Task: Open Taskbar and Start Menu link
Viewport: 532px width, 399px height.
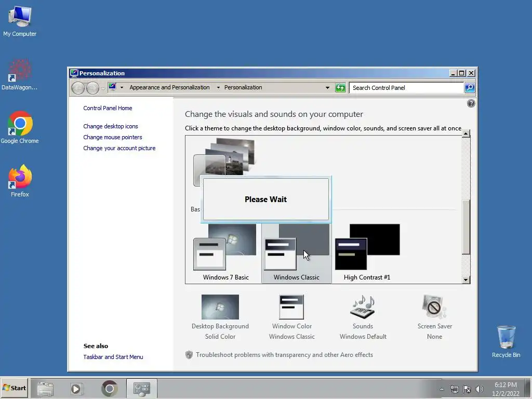Action: (x=113, y=357)
